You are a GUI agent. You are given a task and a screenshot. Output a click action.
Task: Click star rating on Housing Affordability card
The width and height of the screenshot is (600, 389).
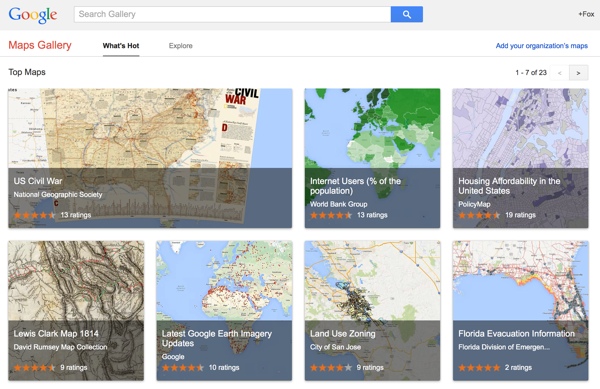(x=479, y=215)
